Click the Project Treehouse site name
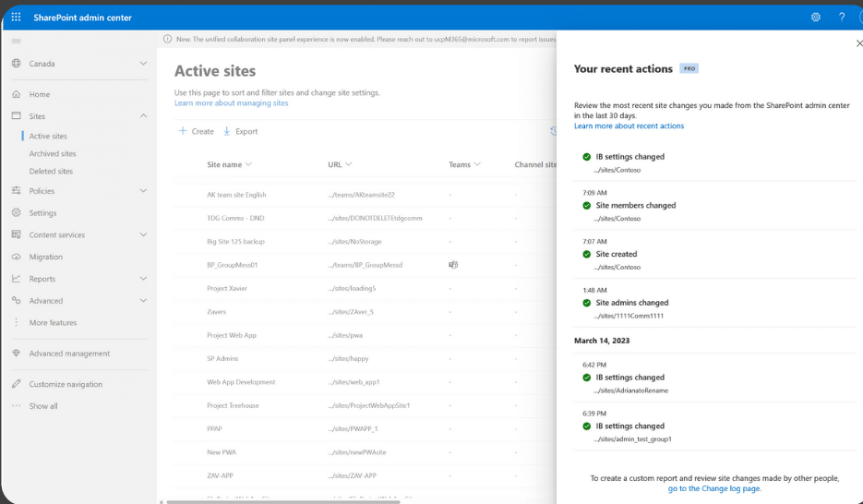 click(233, 405)
